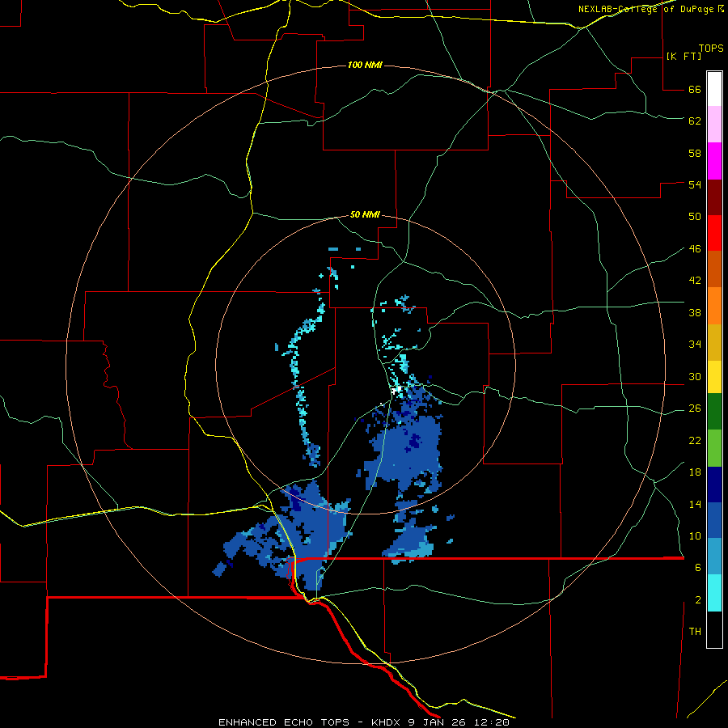The height and width of the screenshot is (728, 728).
Task: Click the light pink legend swatch
Action: [714, 124]
